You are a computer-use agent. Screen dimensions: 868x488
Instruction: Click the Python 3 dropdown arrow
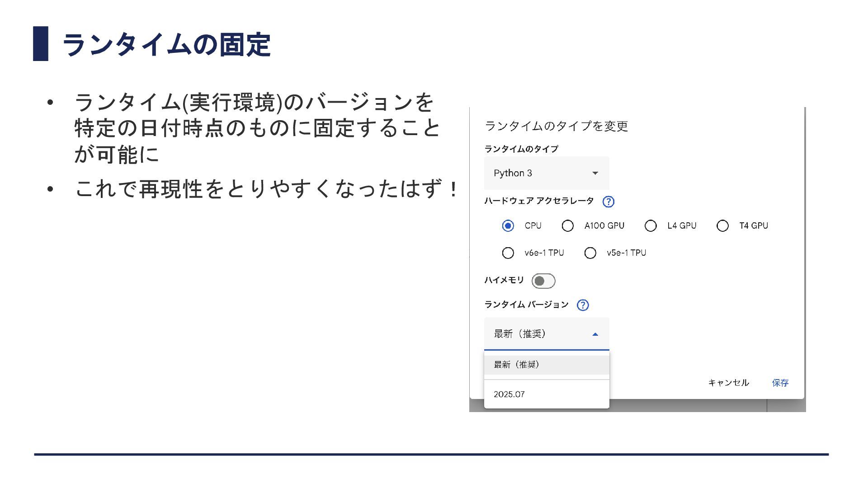coord(595,173)
